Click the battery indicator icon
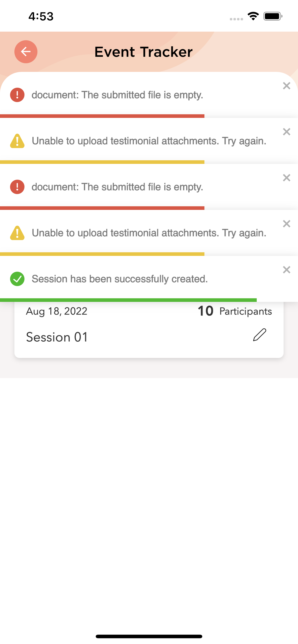Viewport: 298px width, 644px height. (x=273, y=16)
